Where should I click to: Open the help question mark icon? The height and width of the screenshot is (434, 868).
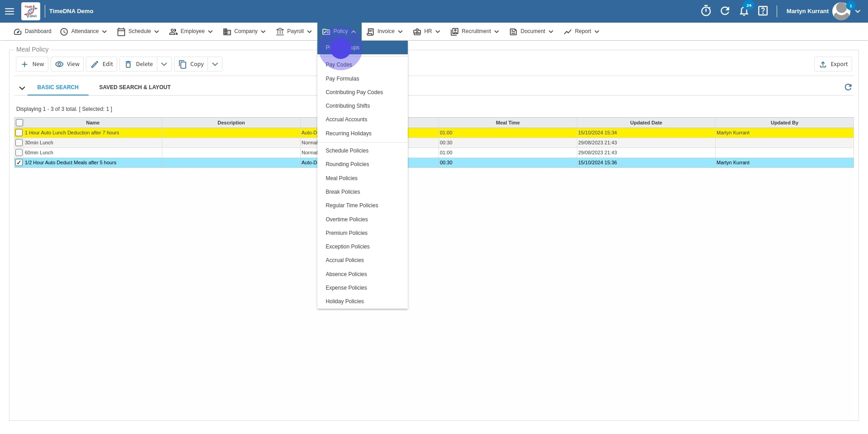pyautogui.click(x=763, y=11)
